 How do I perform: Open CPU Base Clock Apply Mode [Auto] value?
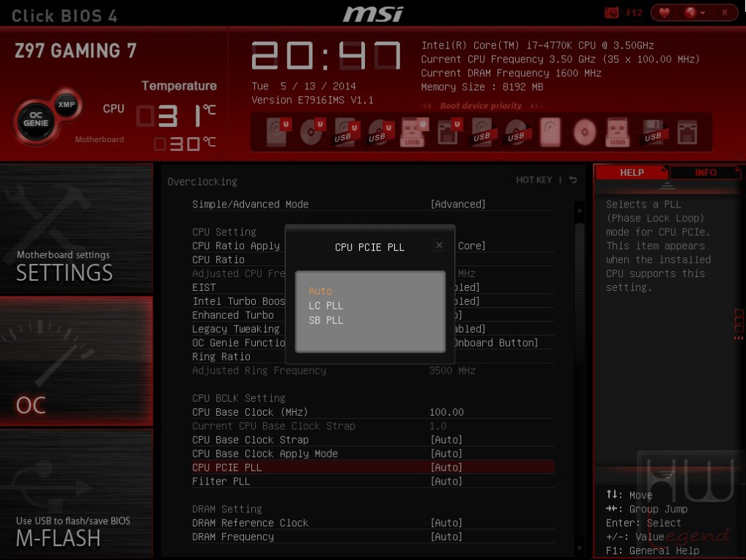[x=446, y=454]
